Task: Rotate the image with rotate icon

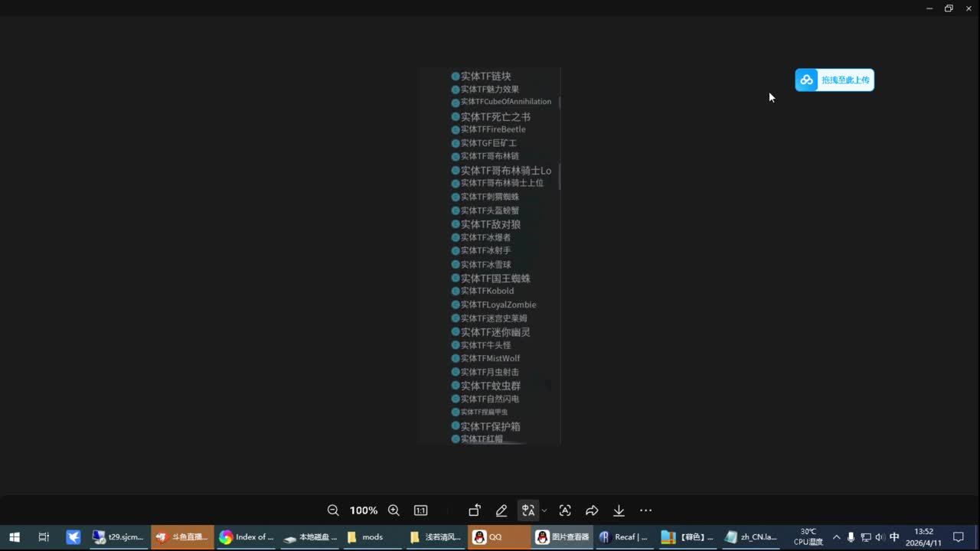Action: coord(475,510)
